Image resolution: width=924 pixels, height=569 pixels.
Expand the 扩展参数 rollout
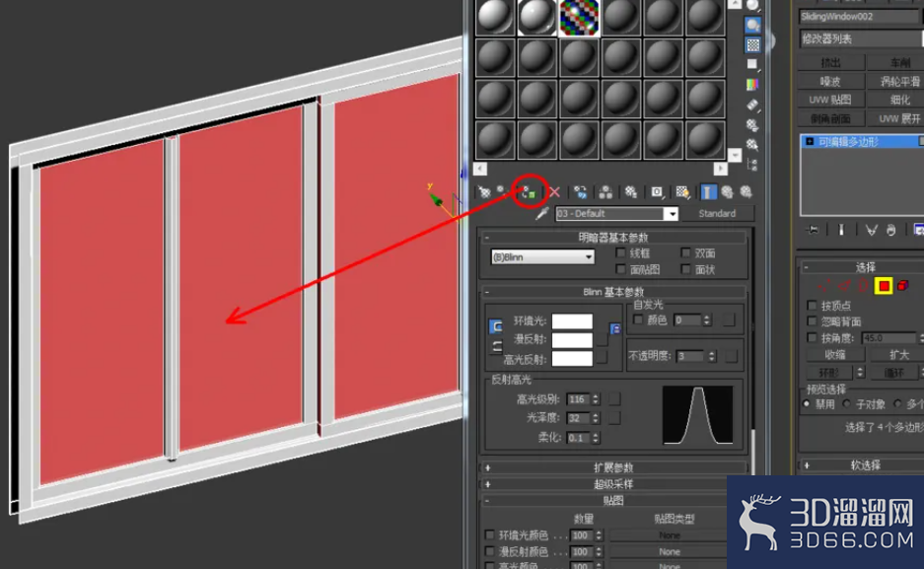point(613,467)
